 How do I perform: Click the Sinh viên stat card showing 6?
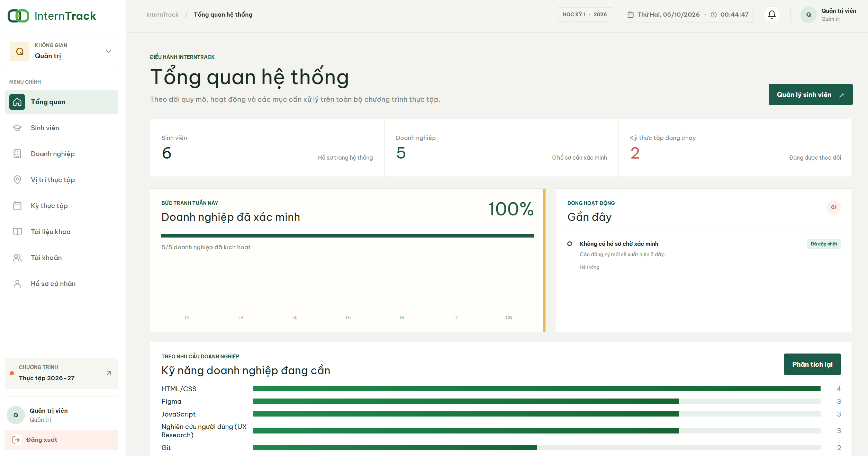point(267,148)
